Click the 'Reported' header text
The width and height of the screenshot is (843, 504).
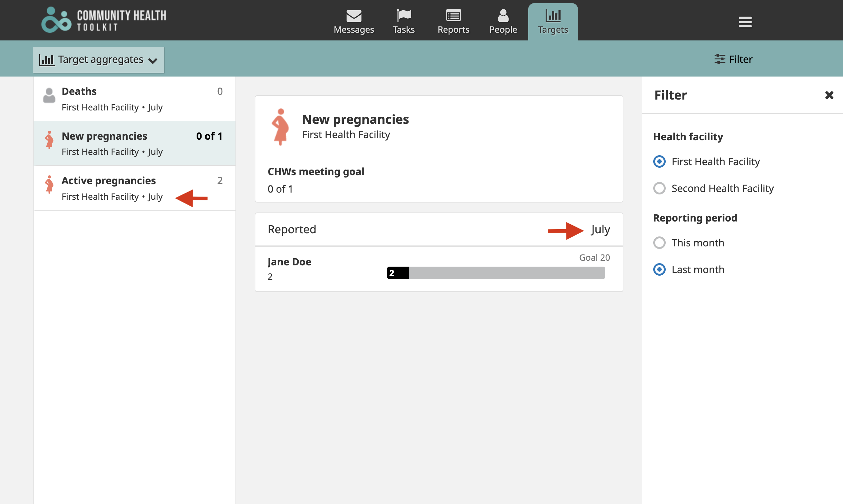click(292, 229)
